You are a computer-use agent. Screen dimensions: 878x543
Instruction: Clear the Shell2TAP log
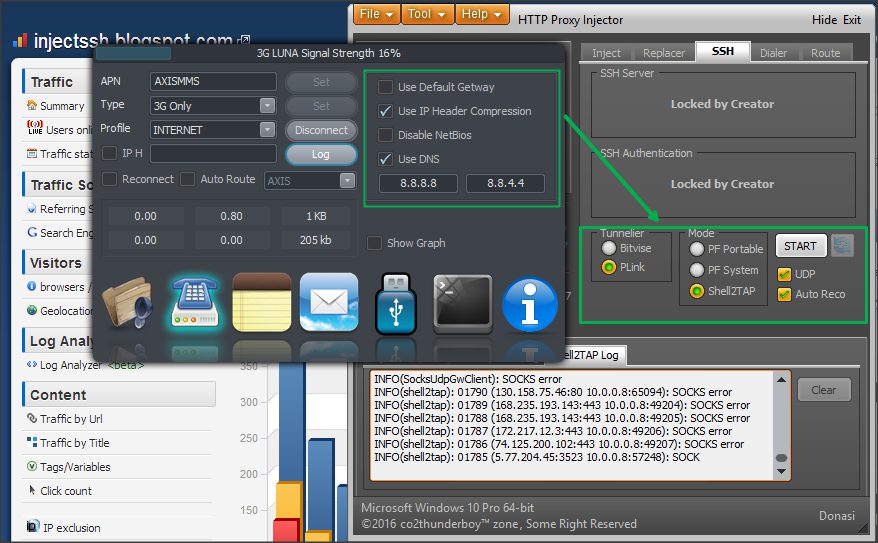pos(823,390)
